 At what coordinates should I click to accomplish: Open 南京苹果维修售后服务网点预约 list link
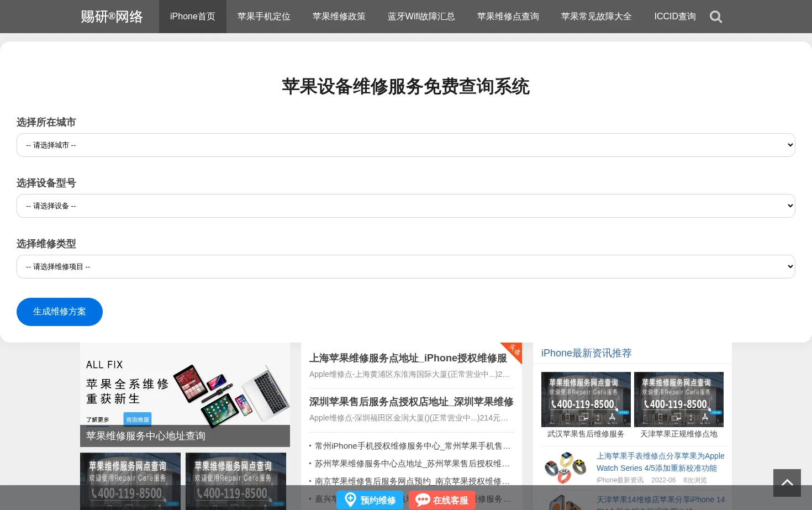click(x=413, y=481)
